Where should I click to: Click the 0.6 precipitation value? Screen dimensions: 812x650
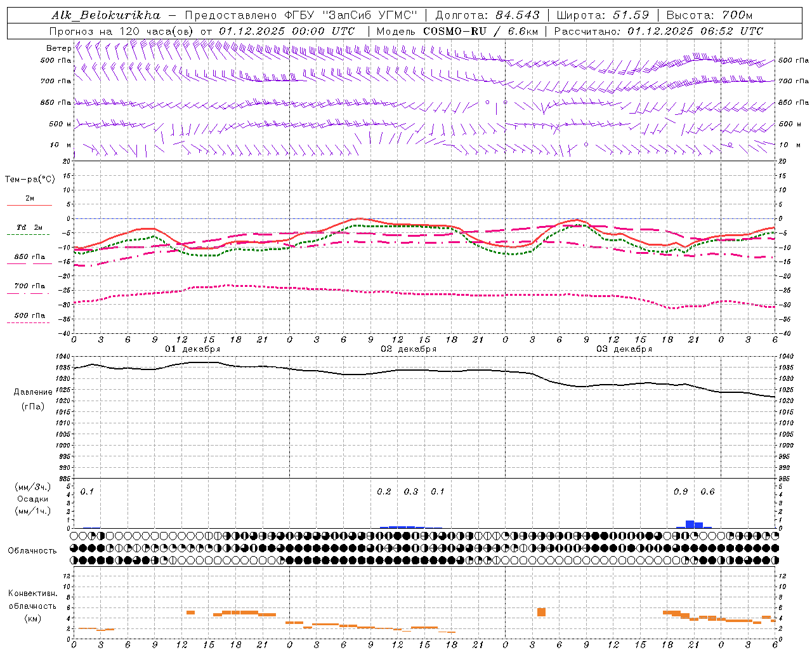(x=707, y=492)
